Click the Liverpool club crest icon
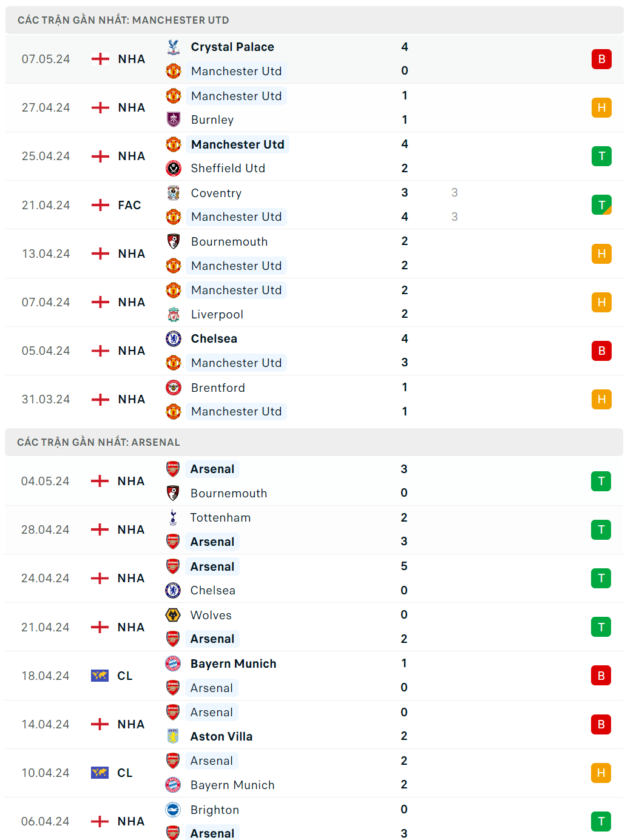The height and width of the screenshot is (840, 625). pos(174,314)
